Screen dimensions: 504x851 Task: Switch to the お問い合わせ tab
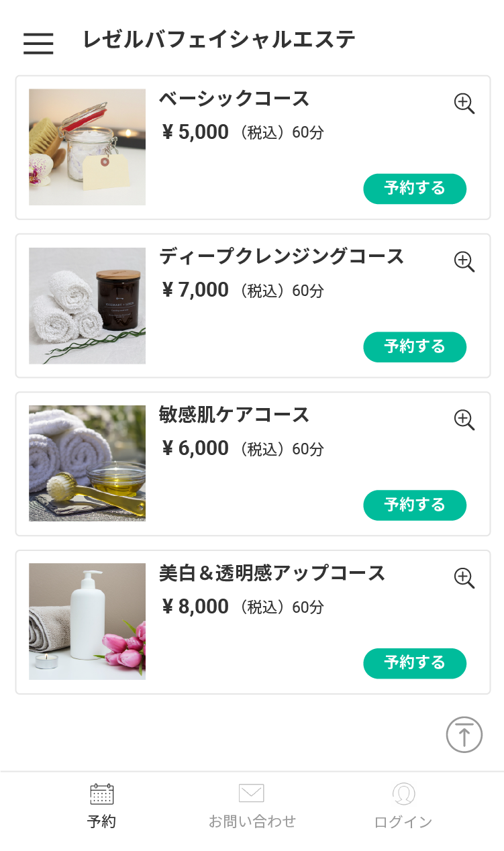252,821
